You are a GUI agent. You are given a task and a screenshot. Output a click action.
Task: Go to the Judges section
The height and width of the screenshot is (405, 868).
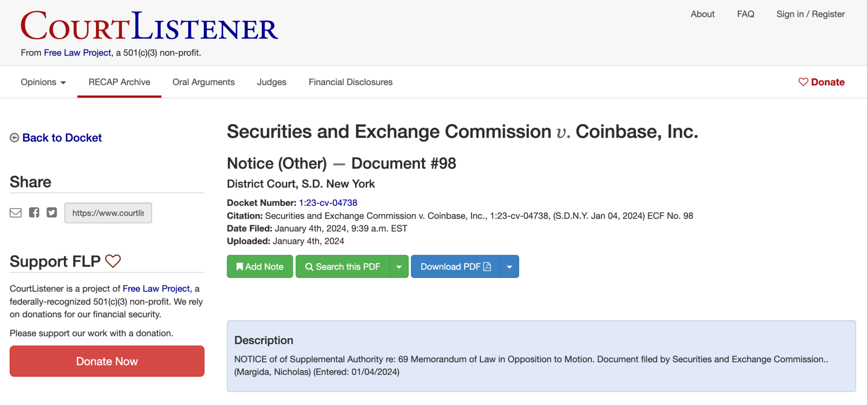click(272, 82)
